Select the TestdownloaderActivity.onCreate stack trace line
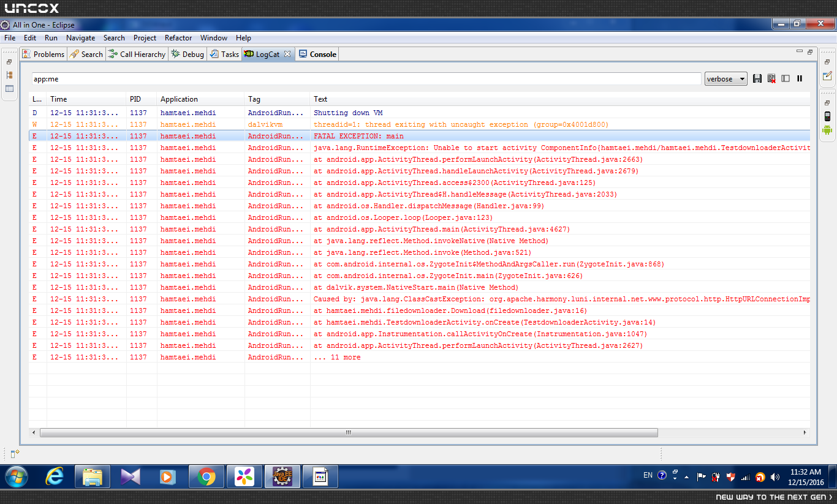 (419, 322)
